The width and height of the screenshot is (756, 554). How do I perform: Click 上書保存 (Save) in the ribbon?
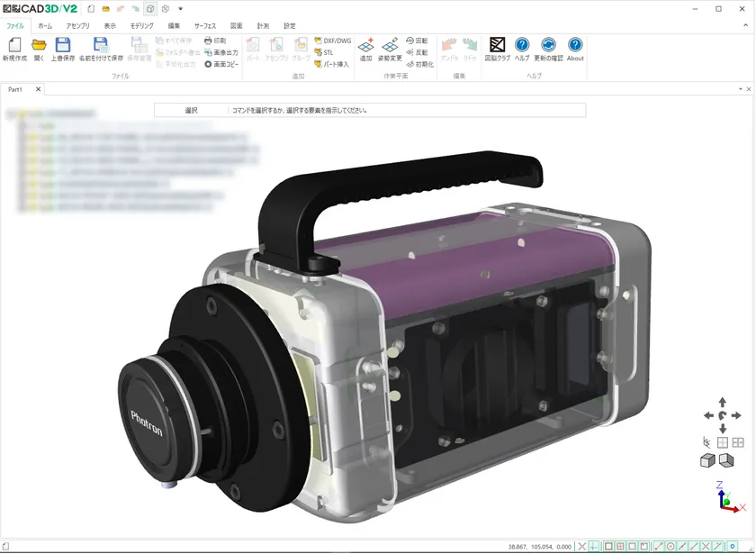coord(63,46)
